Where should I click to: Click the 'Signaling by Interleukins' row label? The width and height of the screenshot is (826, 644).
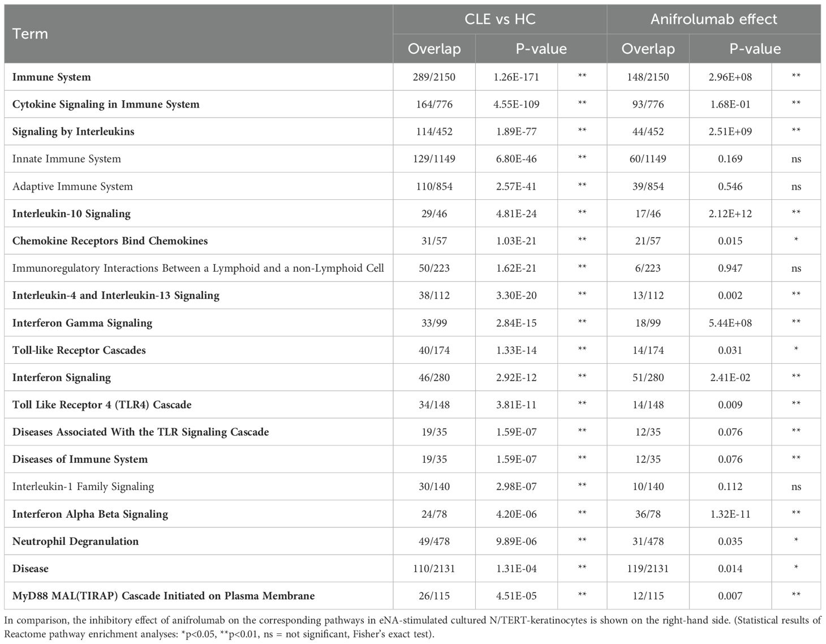pyautogui.click(x=73, y=131)
